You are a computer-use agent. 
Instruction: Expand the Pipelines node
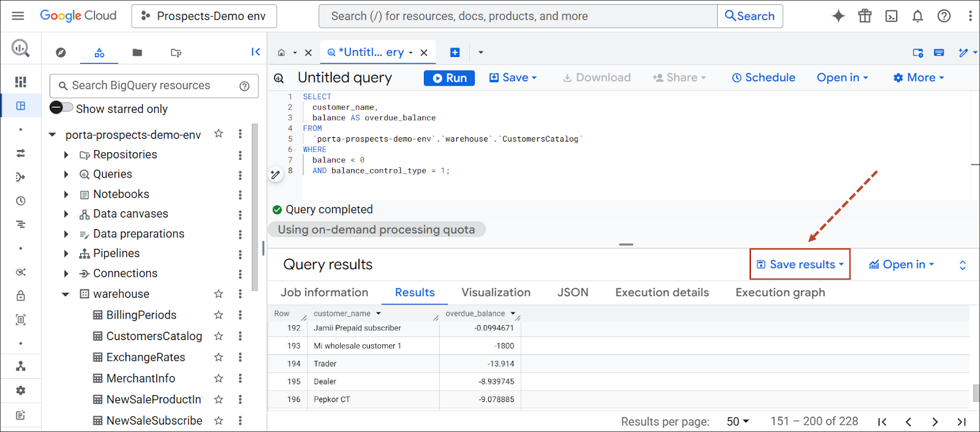pos(66,254)
